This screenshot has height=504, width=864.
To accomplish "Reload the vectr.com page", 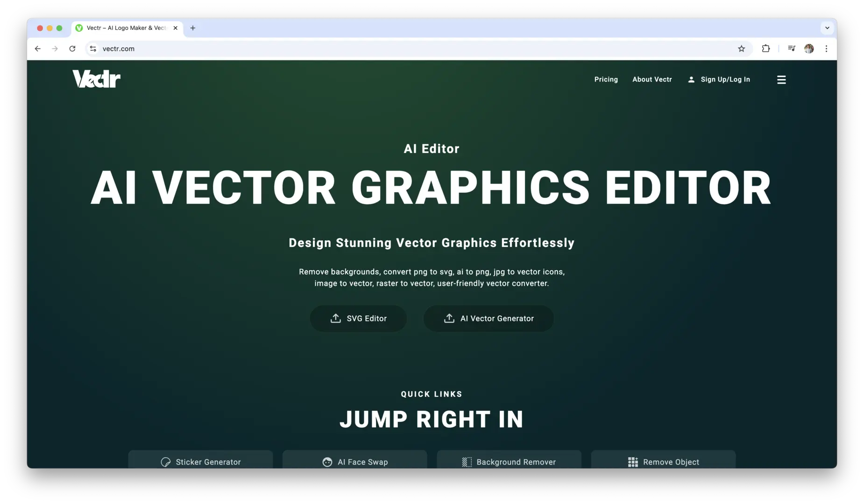I will click(x=72, y=49).
